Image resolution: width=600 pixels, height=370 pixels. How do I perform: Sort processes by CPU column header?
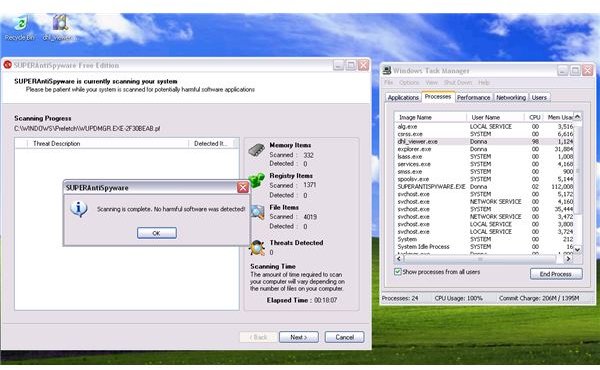click(x=534, y=117)
